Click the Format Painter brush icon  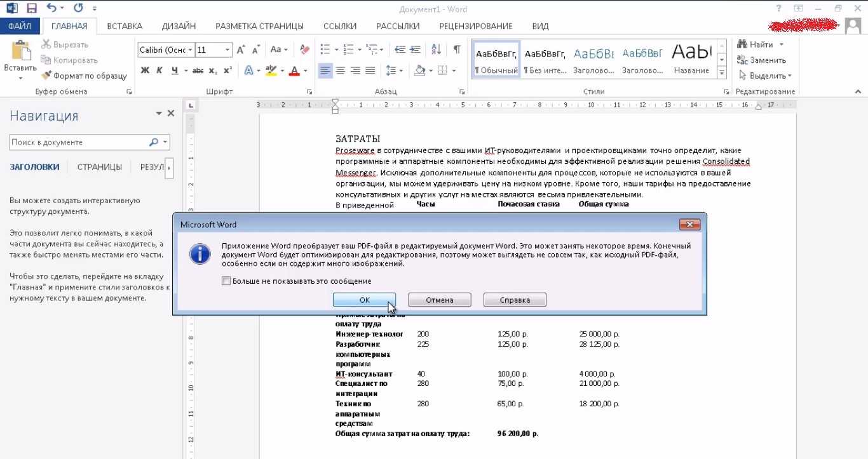click(46, 76)
